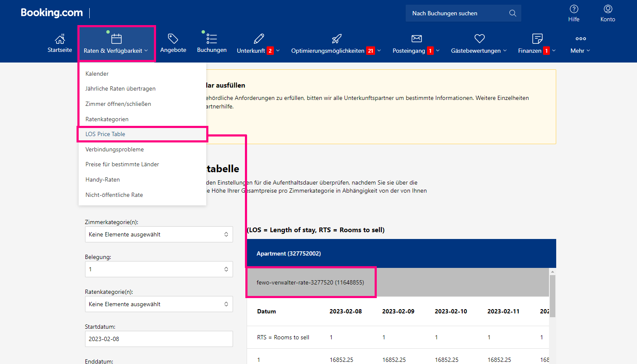Open the Optimierungsmöglichkeiten rocket icon
The height and width of the screenshot is (364, 637).
[337, 39]
